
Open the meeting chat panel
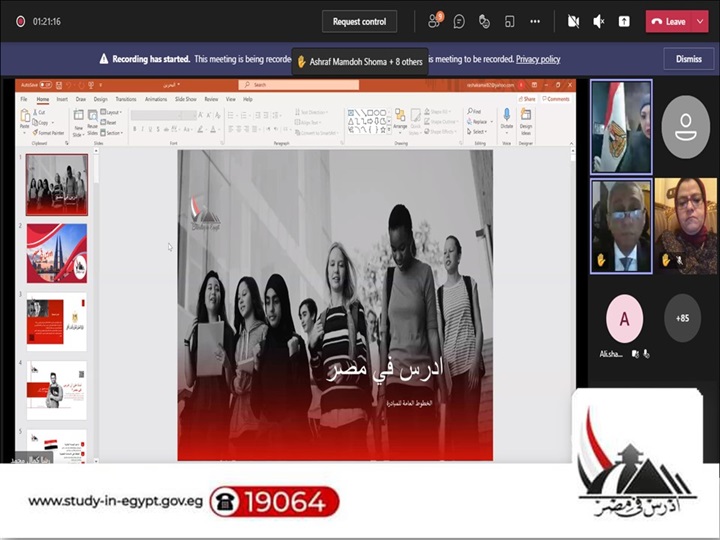tap(459, 21)
